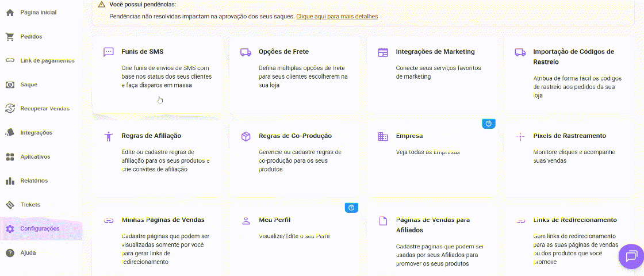Open the floating chat support button
Viewport: 644px width, 276px height.
click(x=631, y=256)
